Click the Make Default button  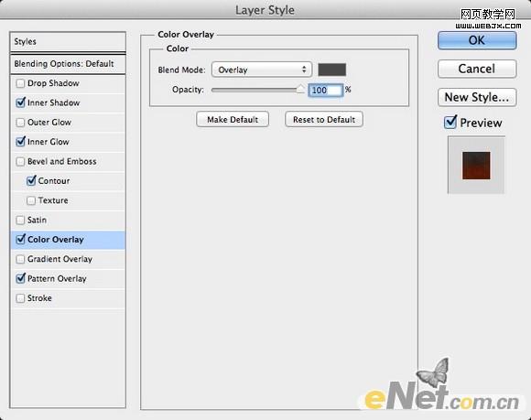click(x=233, y=120)
